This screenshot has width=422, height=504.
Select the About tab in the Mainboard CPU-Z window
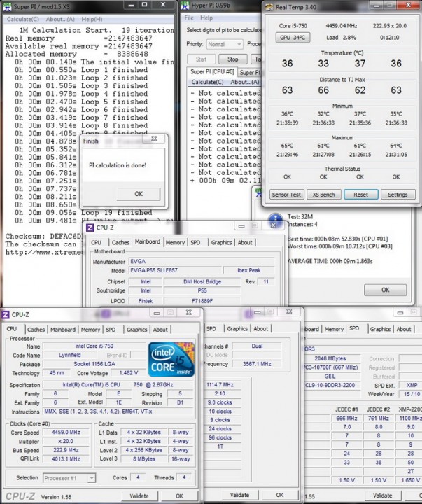tap(245, 243)
